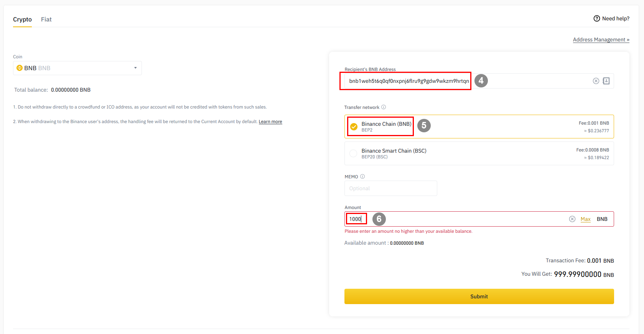Open the address book icon

click(x=606, y=81)
